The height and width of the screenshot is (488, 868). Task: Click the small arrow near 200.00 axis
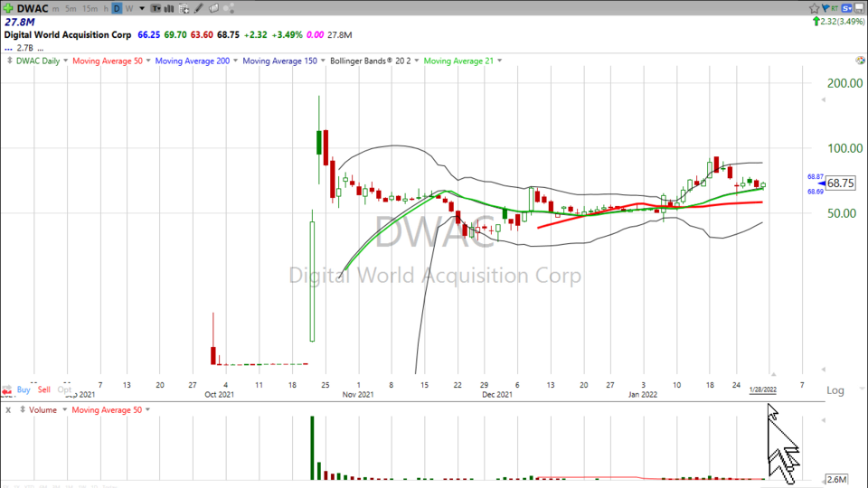(x=824, y=99)
